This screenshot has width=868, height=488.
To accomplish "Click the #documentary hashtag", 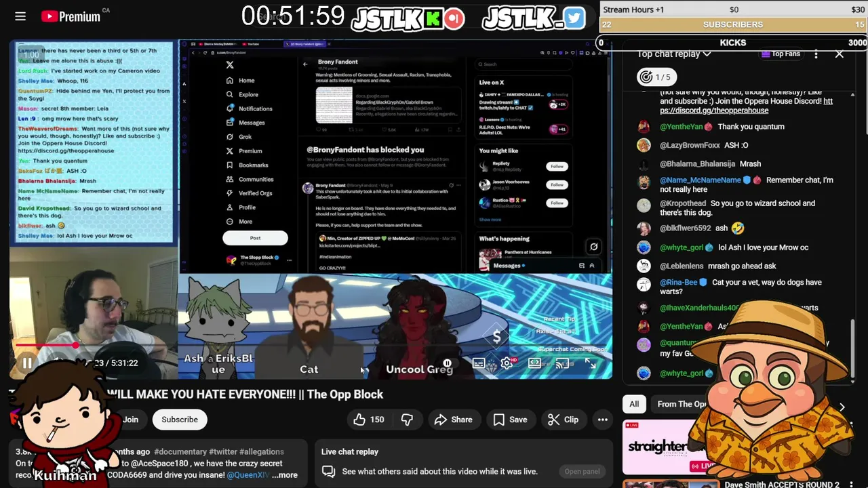I will click(x=180, y=451).
